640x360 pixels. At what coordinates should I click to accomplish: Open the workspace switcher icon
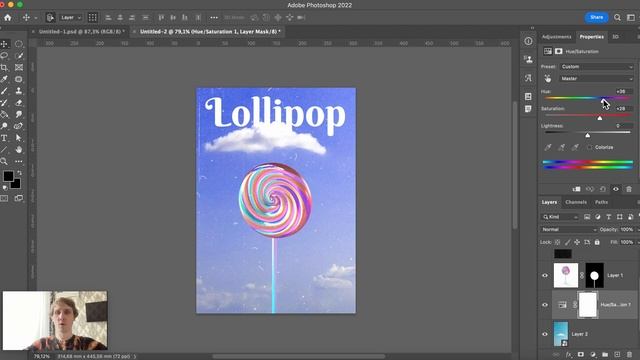(631, 18)
